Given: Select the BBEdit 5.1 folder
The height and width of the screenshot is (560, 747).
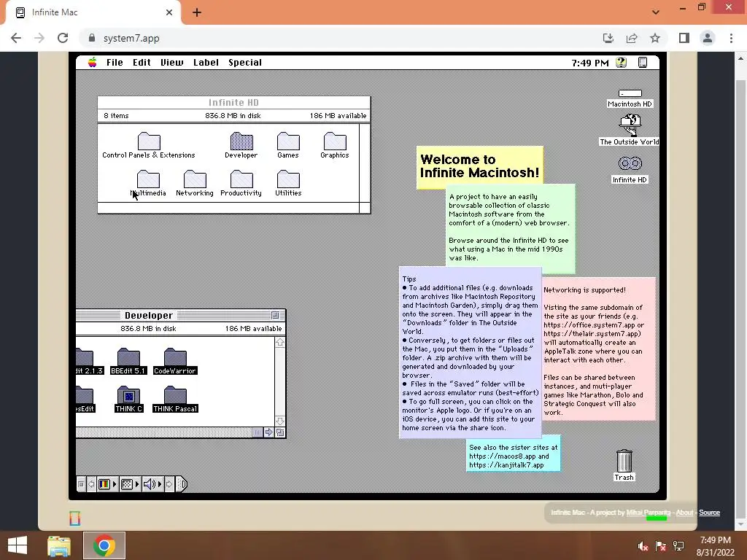Looking at the screenshot, I should coord(128,357).
